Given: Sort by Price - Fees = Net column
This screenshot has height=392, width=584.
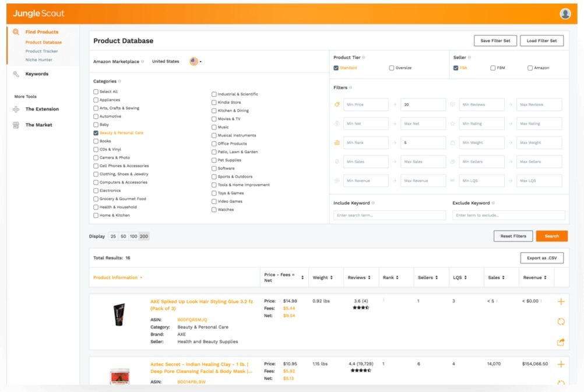Looking at the screenshot, I should [302, 278].
